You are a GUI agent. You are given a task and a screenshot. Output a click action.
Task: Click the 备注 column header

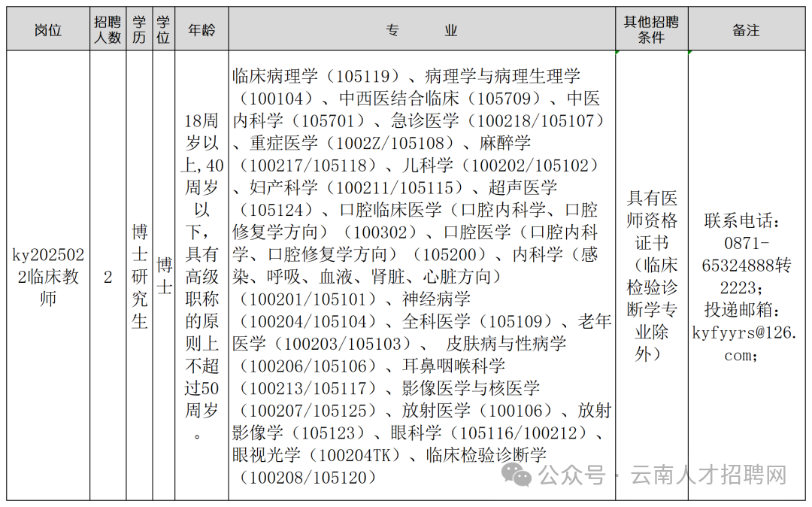[x=745, y=29]
